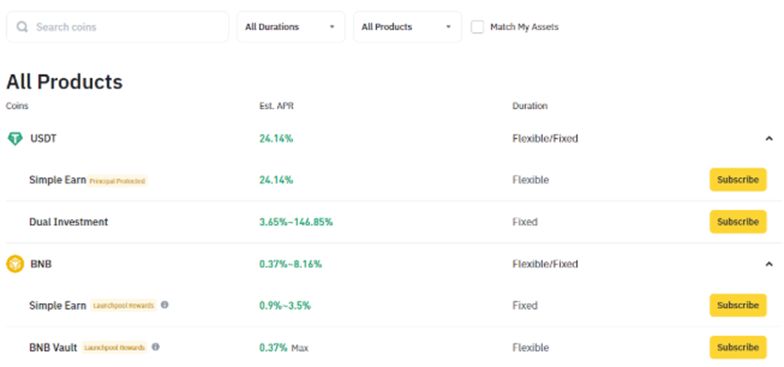Collapse the BNB product row
The width and height of the screenshot is (784, 367).
(769, 264)
